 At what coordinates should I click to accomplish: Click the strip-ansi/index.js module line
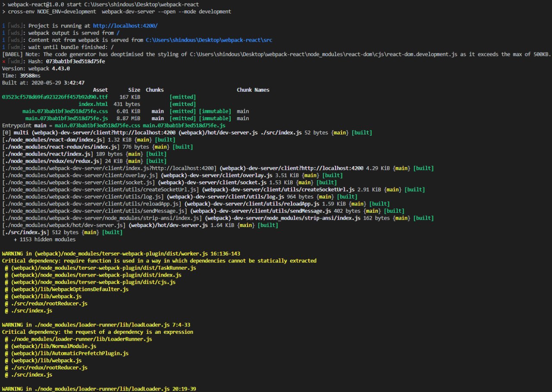pyautogui.click(x=218, y=218)
